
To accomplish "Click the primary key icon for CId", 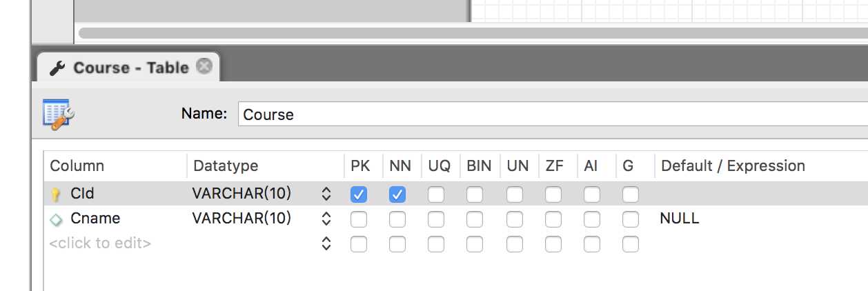I will click(x=57, y=195).
